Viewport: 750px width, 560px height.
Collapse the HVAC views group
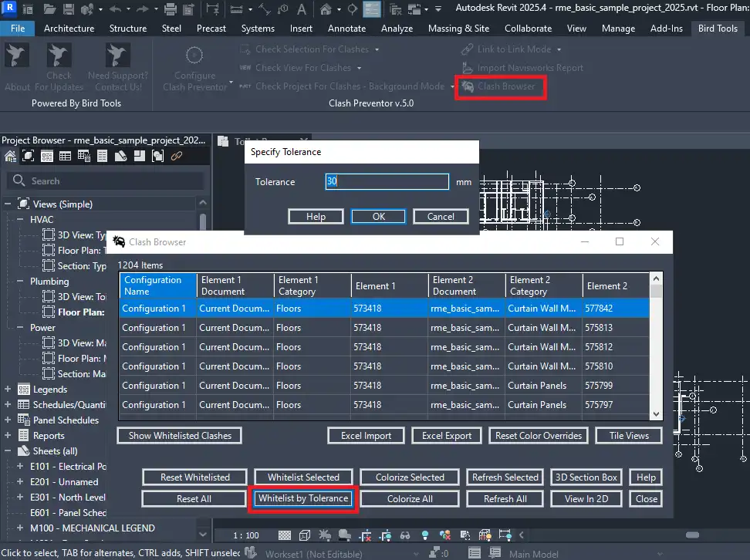click(22, 220)
